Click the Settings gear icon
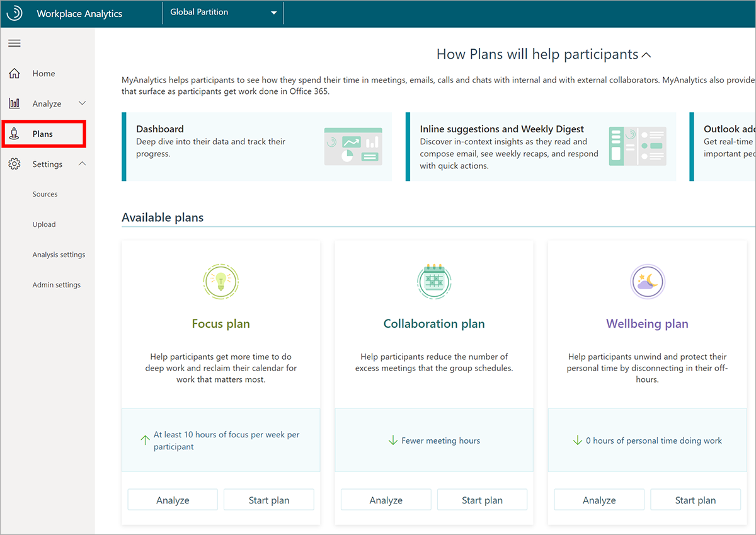 pyautogui.click(x=14, y=164)
